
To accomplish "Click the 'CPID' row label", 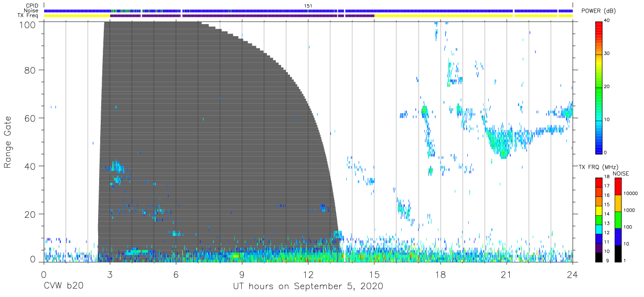I will pyautogui.click(x=32, y=6).
